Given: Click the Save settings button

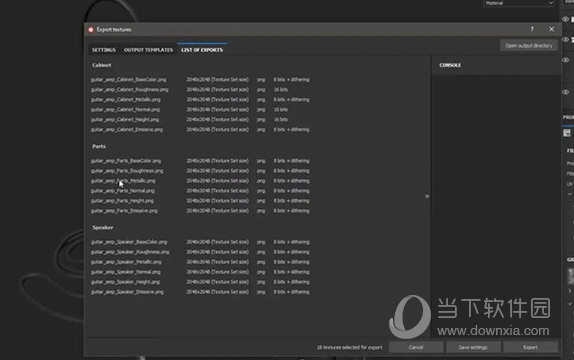Looking at the screenshot, I should coord(473,347).
